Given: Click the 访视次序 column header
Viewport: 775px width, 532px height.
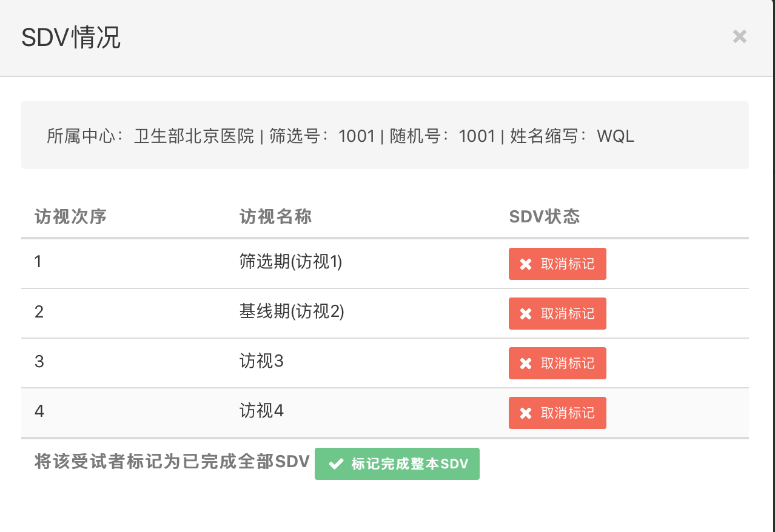Looking at the screenshot, I should (x=71, y=217).
